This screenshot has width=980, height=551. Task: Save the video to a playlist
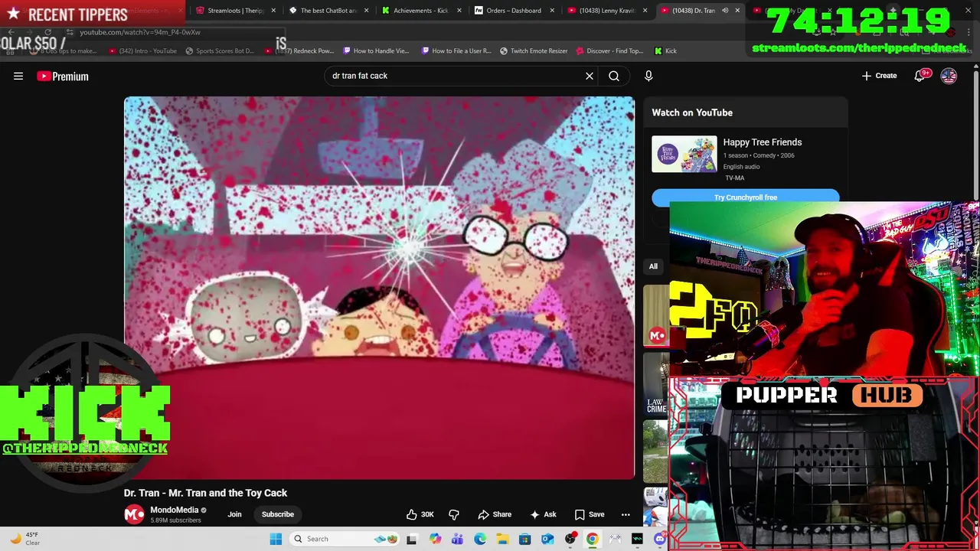(590, 514)
